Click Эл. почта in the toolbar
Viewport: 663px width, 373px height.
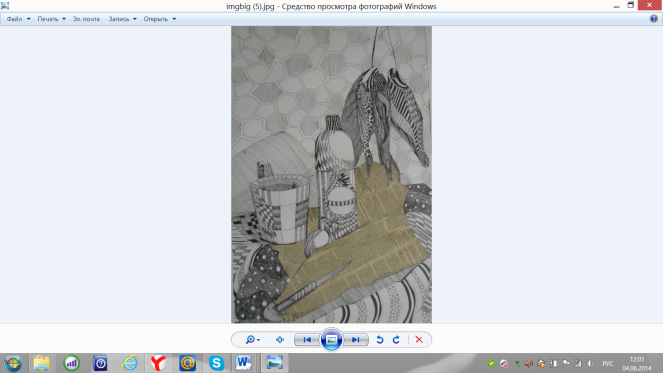pos(86,19)
